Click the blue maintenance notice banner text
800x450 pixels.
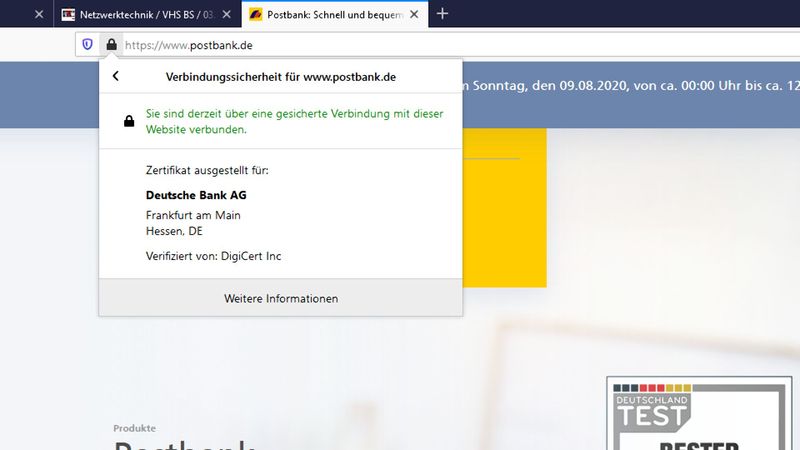pyautogui.click(x=631, y=85)
